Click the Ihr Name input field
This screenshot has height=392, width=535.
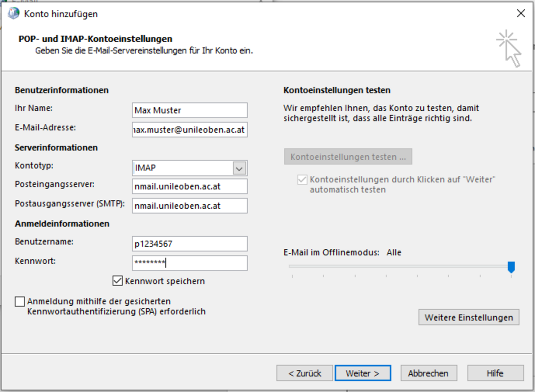[190, 110]
